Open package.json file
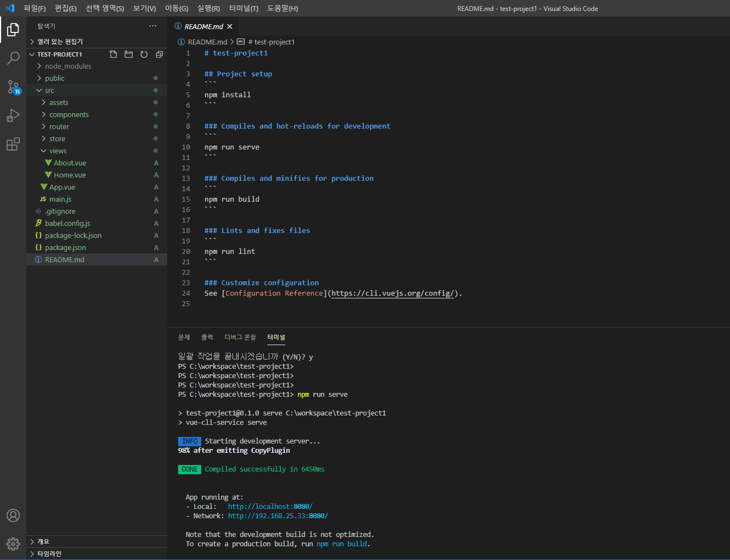 [97, 247]
